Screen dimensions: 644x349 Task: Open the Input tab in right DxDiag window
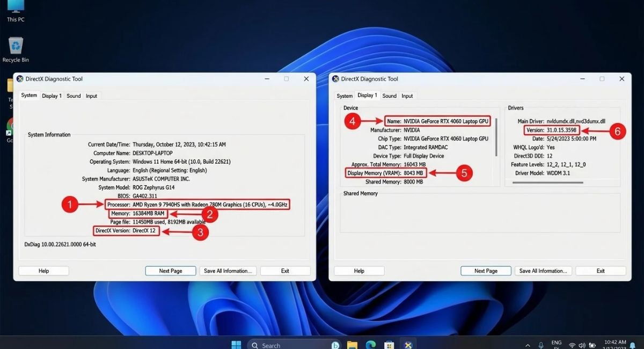click(x=407, y=96)
